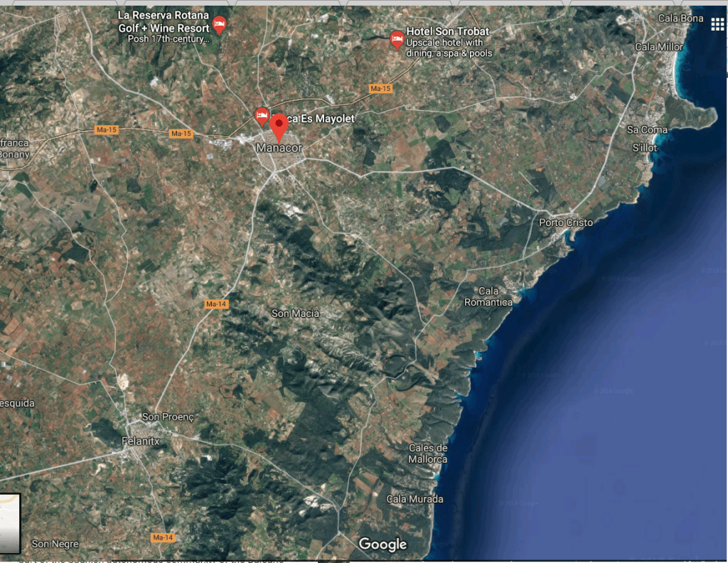Select the Cala Romantica label
Screen dimensions: 728x563
pyautogui.click(x=488, y=296)
